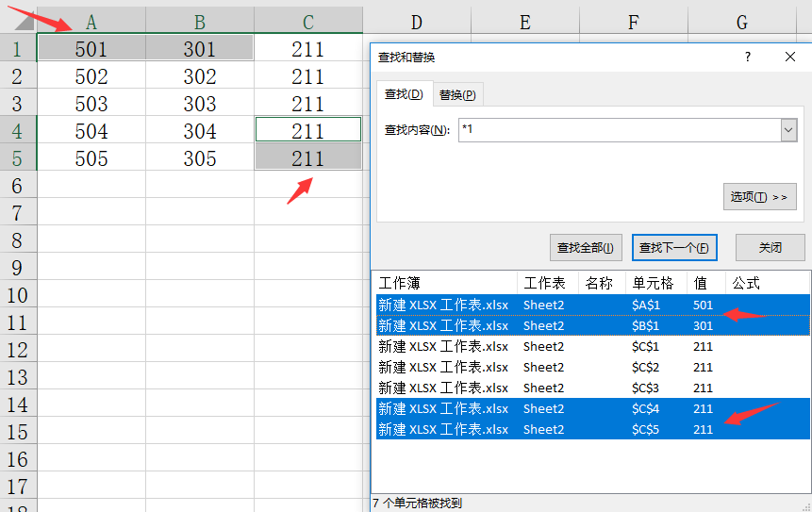Image resolution: width=812 pixels, height=512 pixels.
Task: Click the help question mark in the dialog
Action: (x=748, y=57)
